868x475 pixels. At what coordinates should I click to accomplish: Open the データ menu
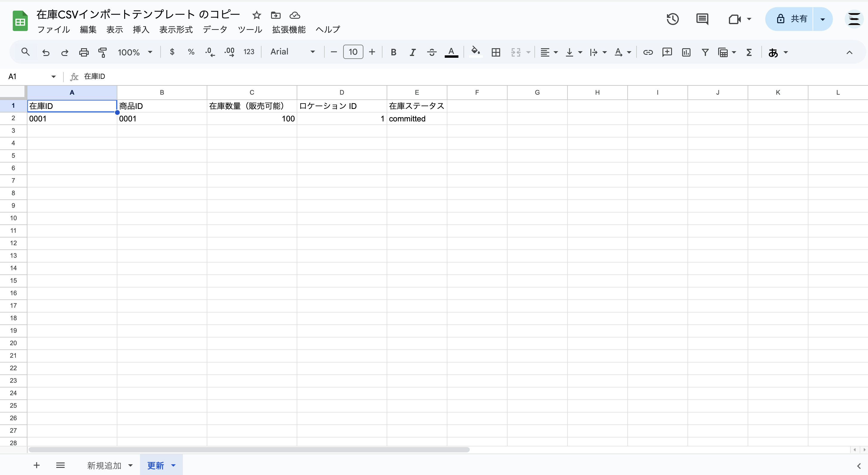pyautogui.click(x=215, y=30)
